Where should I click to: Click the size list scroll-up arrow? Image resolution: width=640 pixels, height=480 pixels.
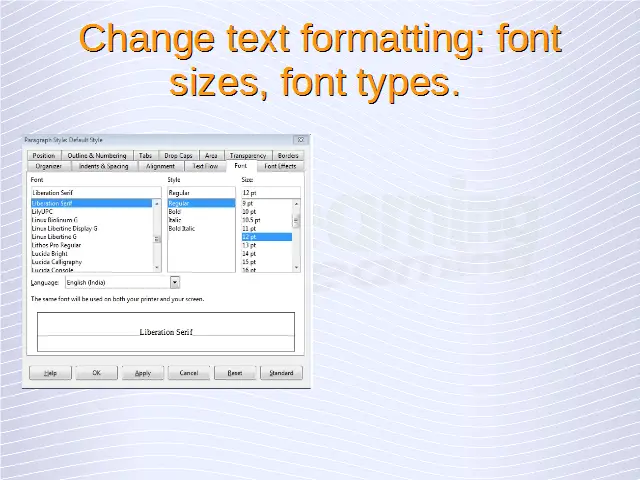(296, 203)
